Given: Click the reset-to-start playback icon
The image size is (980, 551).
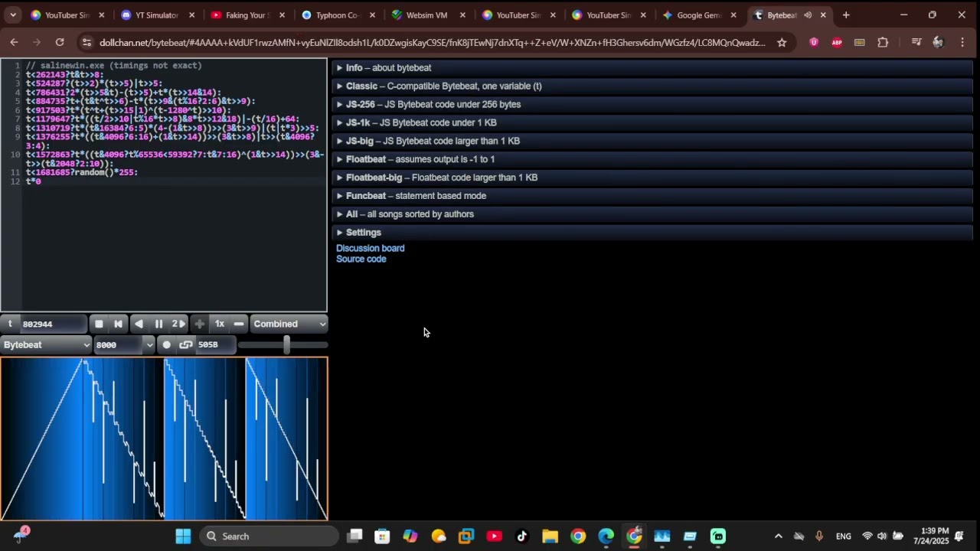Looking at the screenshot, I should 118,324.
